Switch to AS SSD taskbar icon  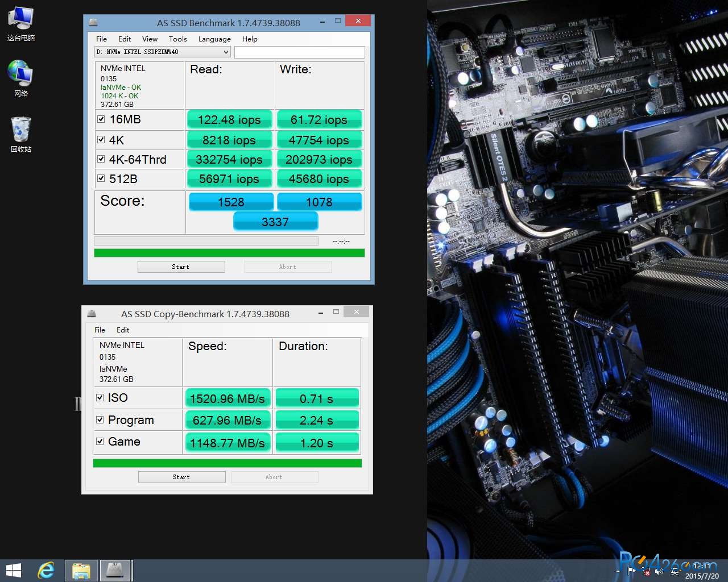[x=115, y=571]
